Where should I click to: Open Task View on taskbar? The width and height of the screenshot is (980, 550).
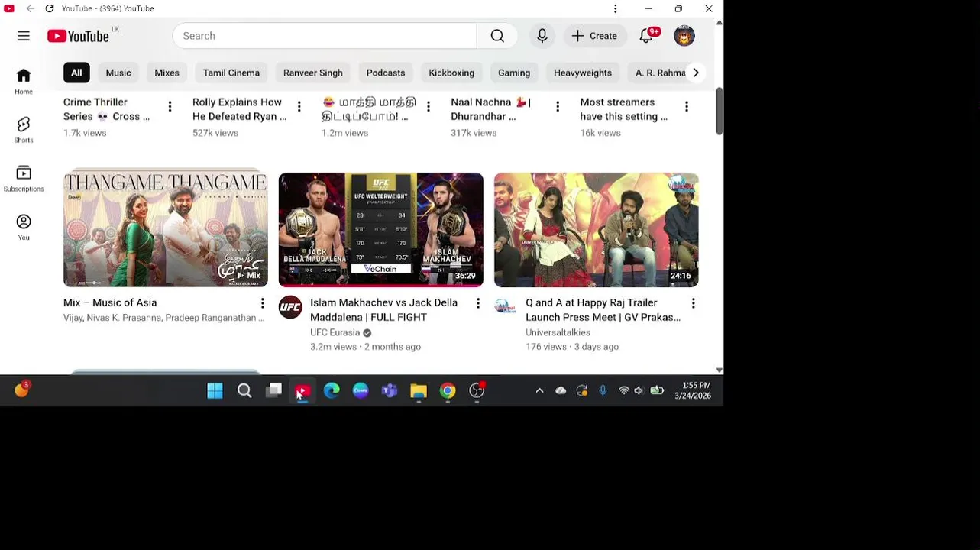coord(273,391)
